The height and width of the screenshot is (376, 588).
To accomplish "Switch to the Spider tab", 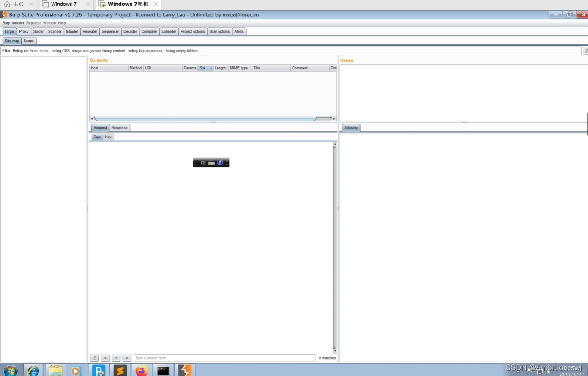I will coord(38,32).
